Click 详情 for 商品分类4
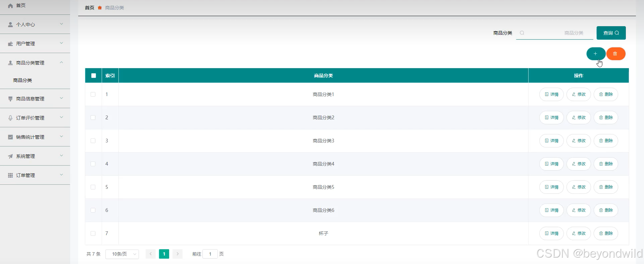This screenshot has width=644, height=264. [551, 164]
